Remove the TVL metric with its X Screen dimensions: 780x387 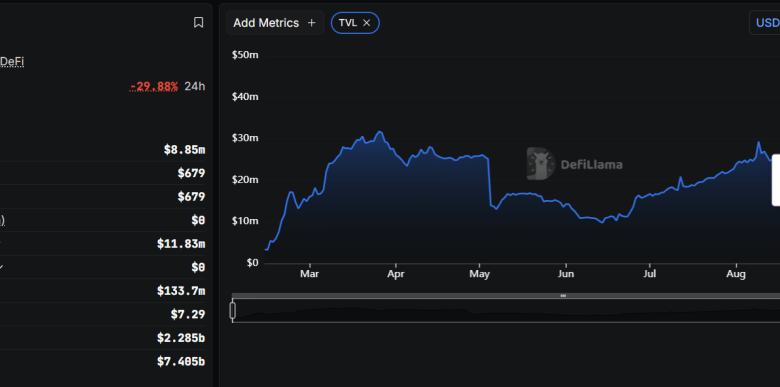[x=367, y=23]
